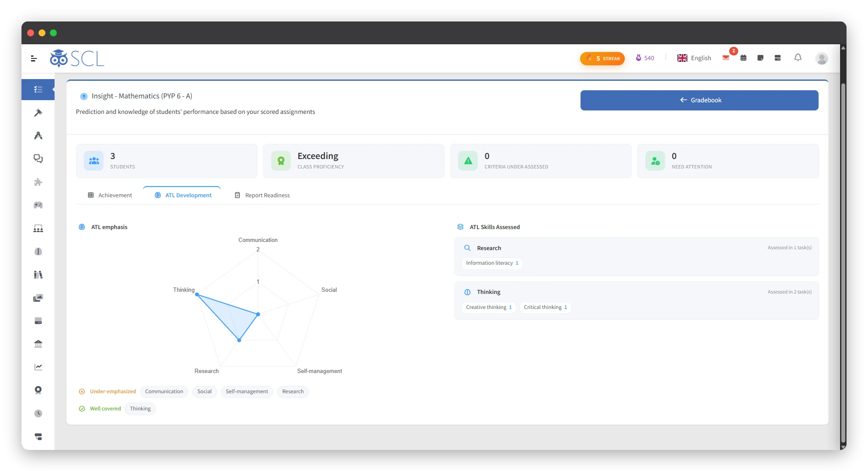The width and height of the screenshot is (868, 471).
Task: Click the SCL owl logo
Action: (77, 58)
